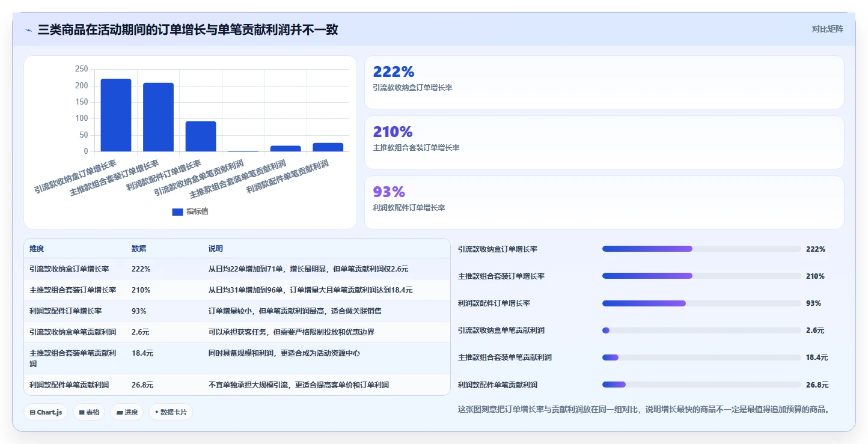
Task: Click the 100 value on the chart axis
Action: pos(82,118)
